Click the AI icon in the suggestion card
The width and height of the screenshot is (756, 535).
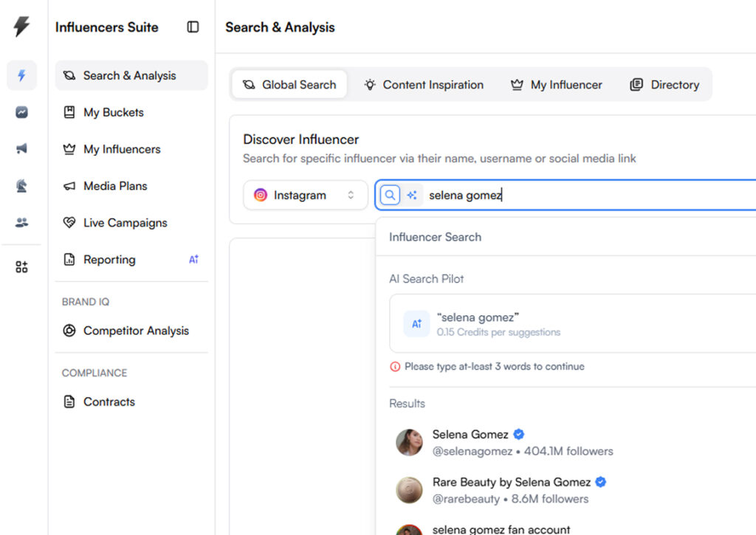point(416,324)
